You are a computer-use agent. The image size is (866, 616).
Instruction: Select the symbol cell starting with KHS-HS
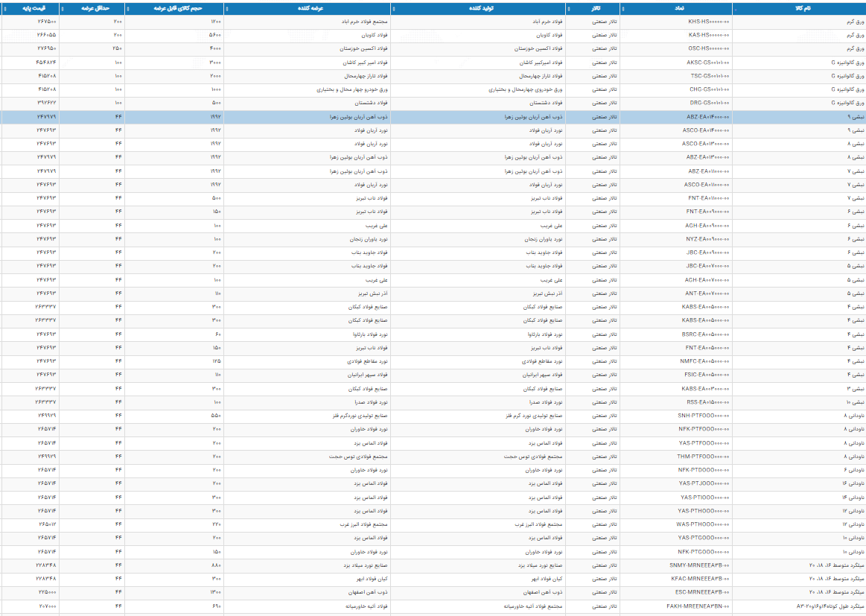(677, 22)
